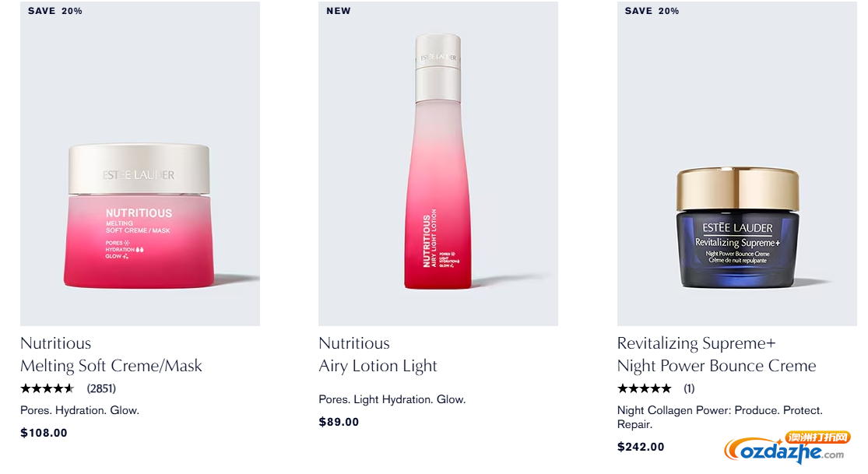Viewport: 868px width, 474px height.
Task: Click the $242.00 price
Action: [x=641, y=446]
